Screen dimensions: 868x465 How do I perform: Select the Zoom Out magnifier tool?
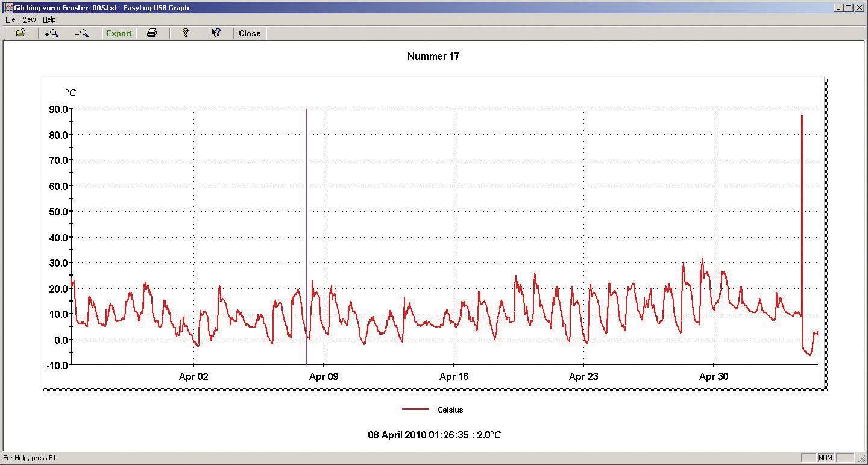[83, 33]
